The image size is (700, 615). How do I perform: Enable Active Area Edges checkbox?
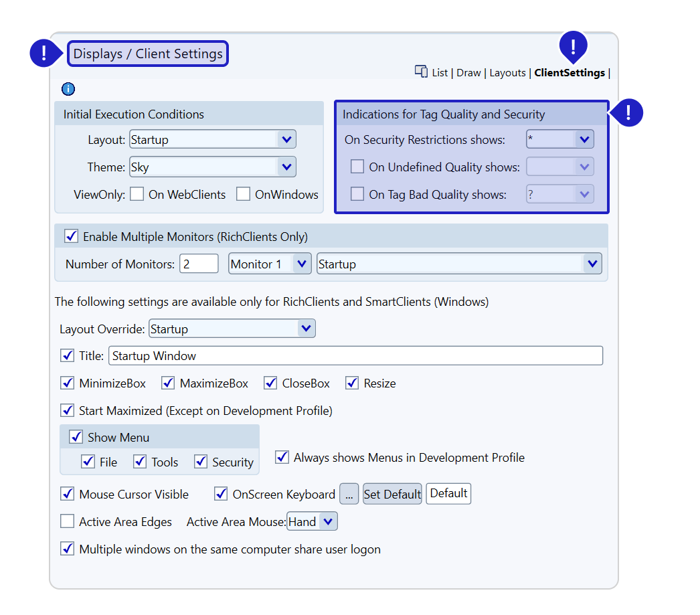(x=68, y=521)
